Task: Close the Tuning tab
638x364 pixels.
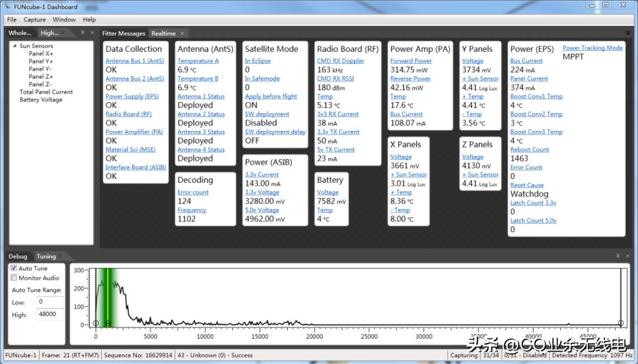Action: [x=60, y=256]
